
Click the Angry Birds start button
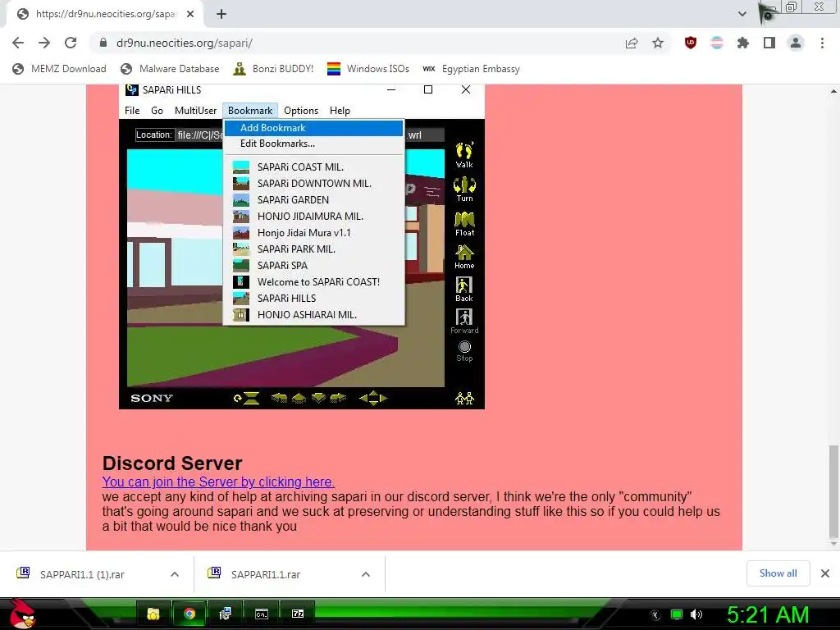point(22,614)
